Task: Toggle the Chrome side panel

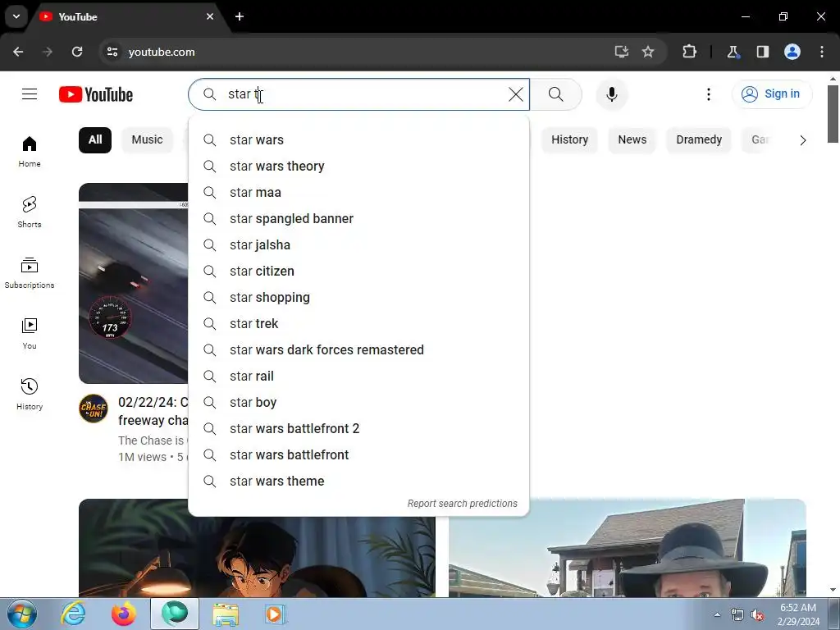Action: pos(762,52)
